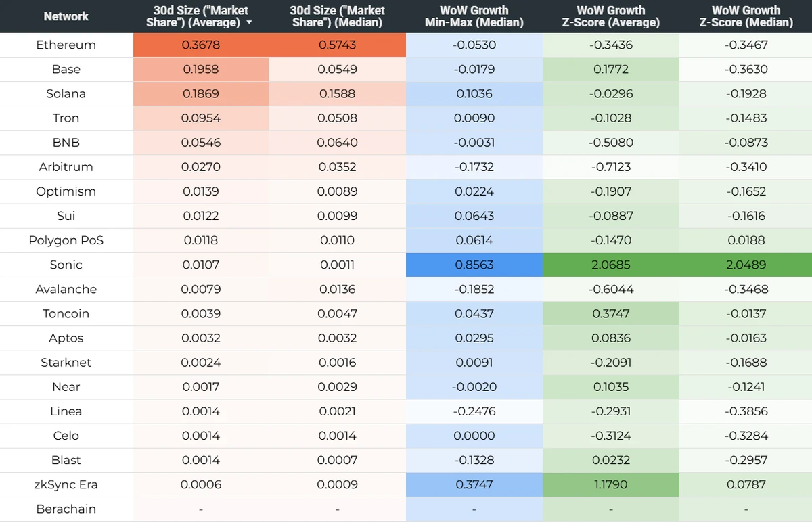Click the Berachain network cell

click(66, 509)
